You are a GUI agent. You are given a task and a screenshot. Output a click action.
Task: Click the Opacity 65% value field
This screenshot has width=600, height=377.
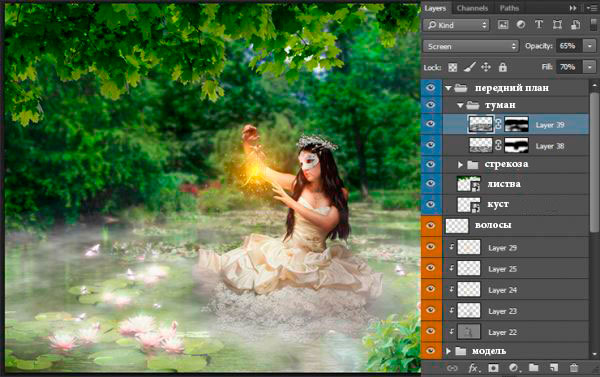(568, 46)
